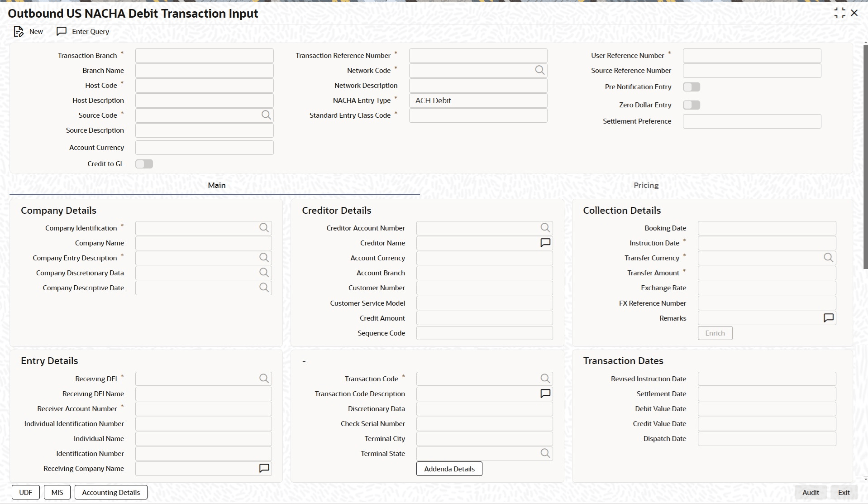Click the Host Code input field
868x504 pixels.
[204, 86]
